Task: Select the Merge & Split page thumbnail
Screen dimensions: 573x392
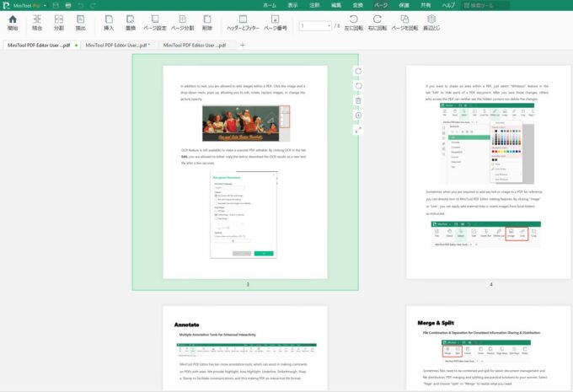Action: click(488, 348)
